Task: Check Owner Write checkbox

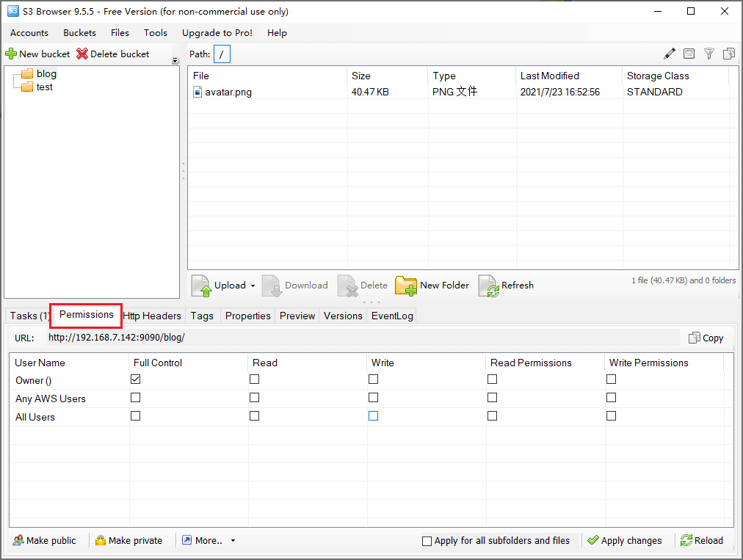Action: (x=374, y=379)
